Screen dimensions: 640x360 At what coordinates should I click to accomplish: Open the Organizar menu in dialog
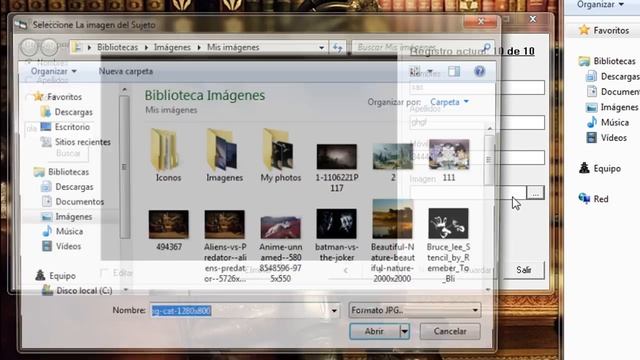point(53,71)
